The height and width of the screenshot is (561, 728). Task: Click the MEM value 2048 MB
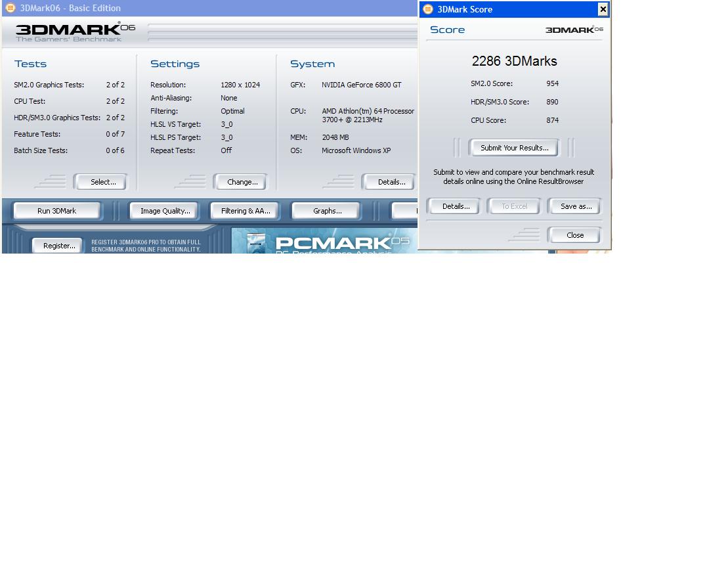[335, 137]
